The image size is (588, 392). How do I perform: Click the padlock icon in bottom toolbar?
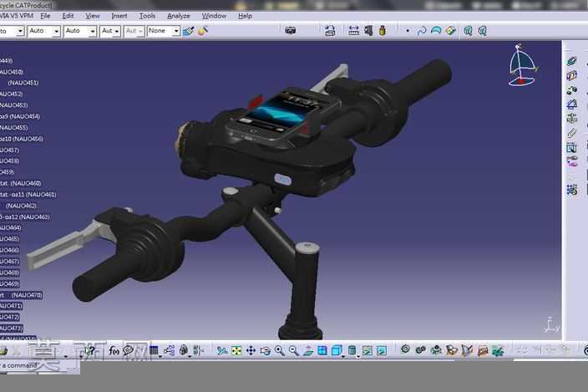[x=184, y=350]
